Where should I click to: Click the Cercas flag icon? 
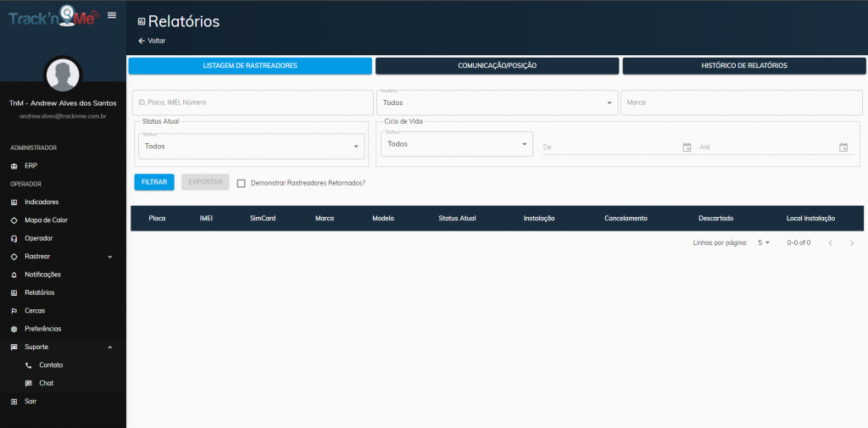pos(14,311)
